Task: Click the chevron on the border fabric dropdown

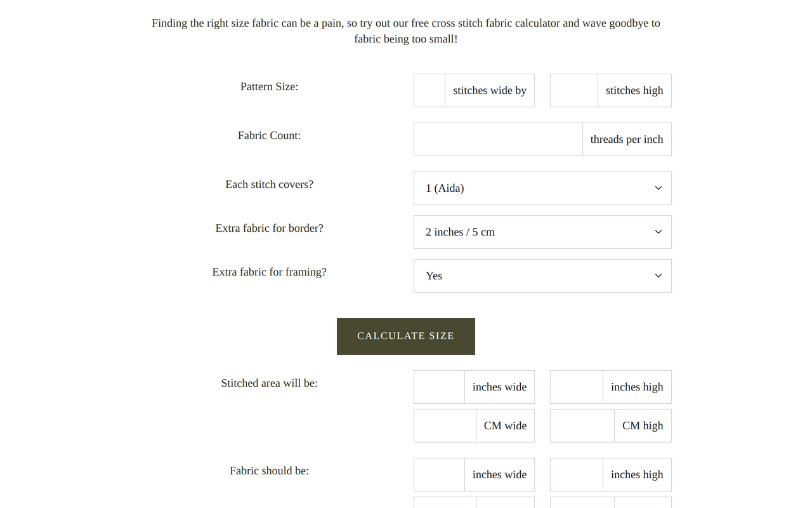Action: click(x=658, y=232)
